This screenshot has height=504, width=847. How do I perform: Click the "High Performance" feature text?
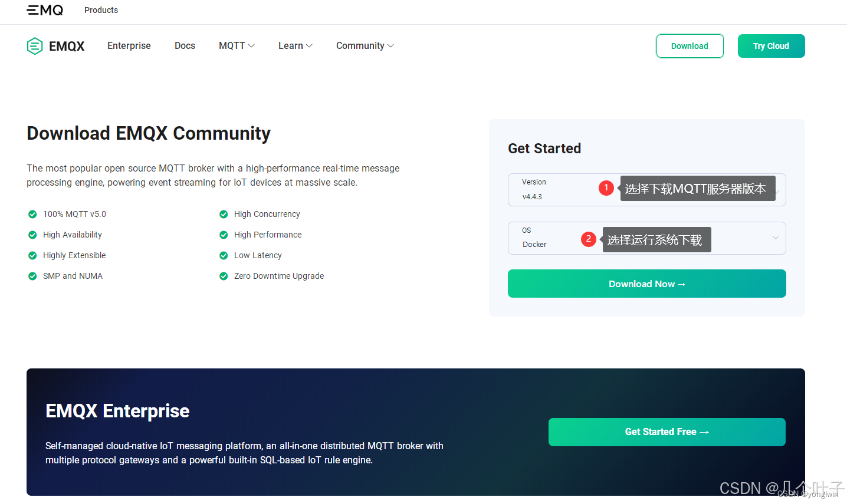click(268, 235)
